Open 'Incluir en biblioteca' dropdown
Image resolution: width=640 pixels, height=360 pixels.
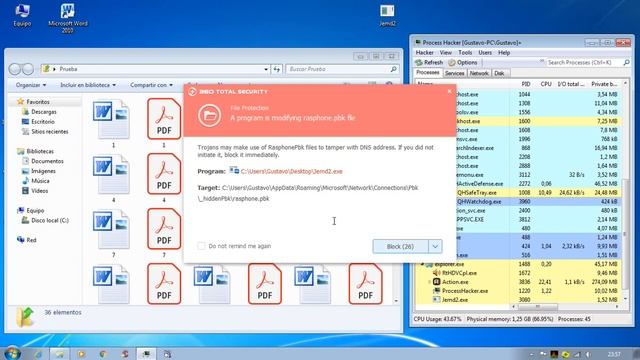point(88,85)
